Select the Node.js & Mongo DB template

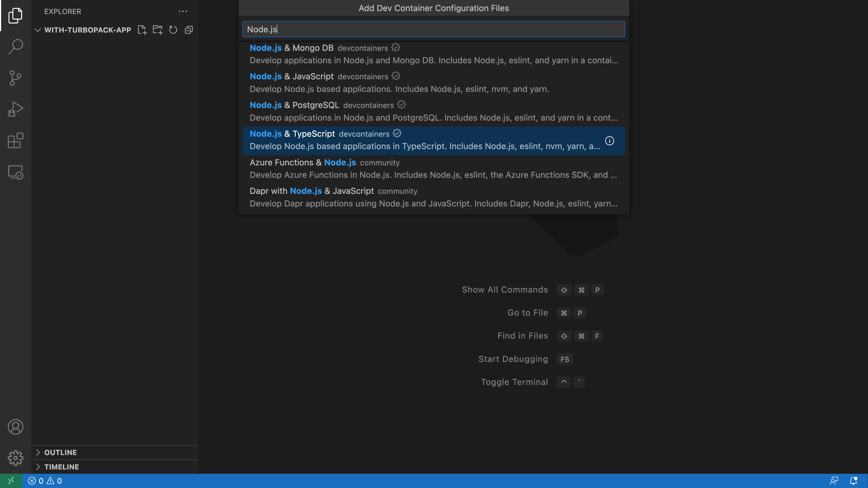click(x=434, y=54)
